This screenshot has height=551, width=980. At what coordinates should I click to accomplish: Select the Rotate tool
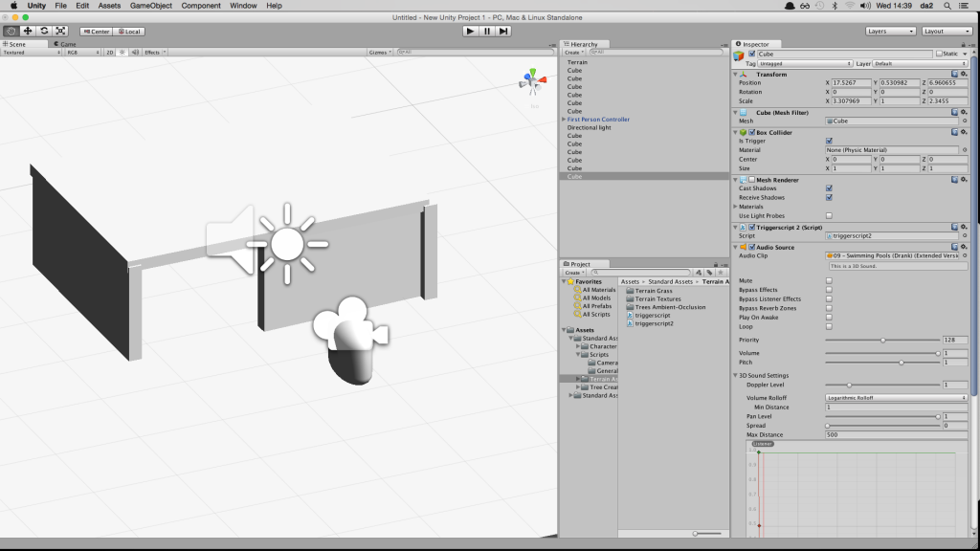tap(44, 31)
